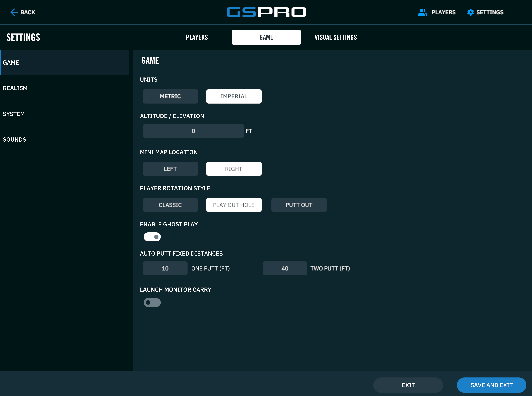
Task: Choose Putt Out rotation style
Action: [299, 205]
